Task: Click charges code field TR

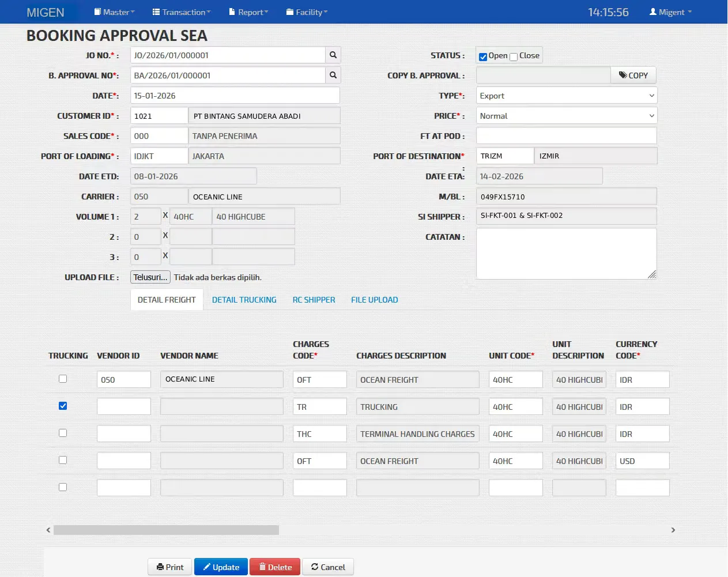Action: (x=320, y=406)
